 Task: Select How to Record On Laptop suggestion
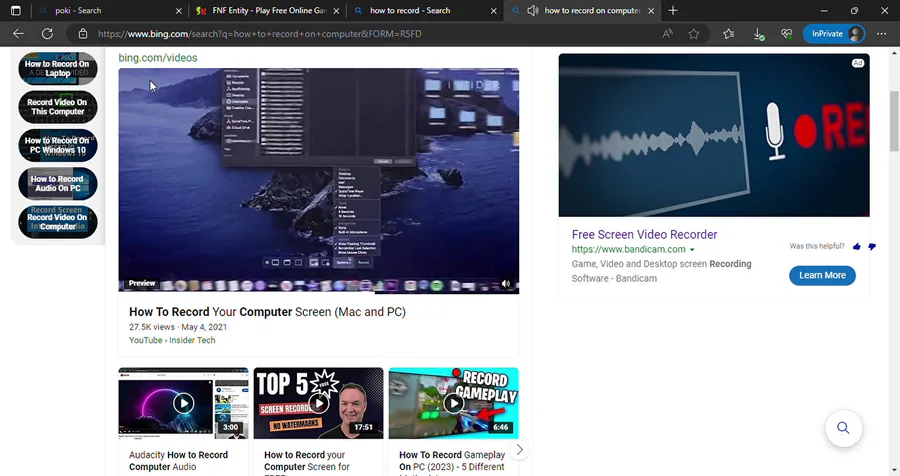coord(57,68)
